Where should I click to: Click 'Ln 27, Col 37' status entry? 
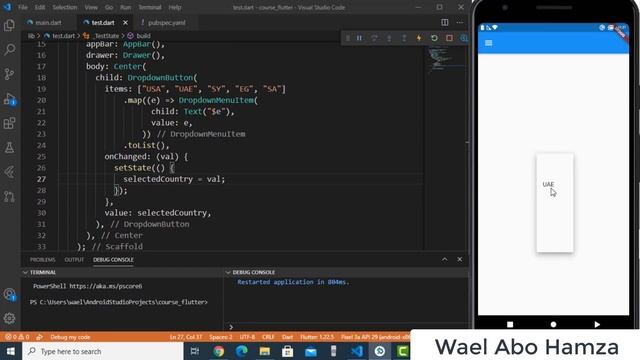[186, 337]
